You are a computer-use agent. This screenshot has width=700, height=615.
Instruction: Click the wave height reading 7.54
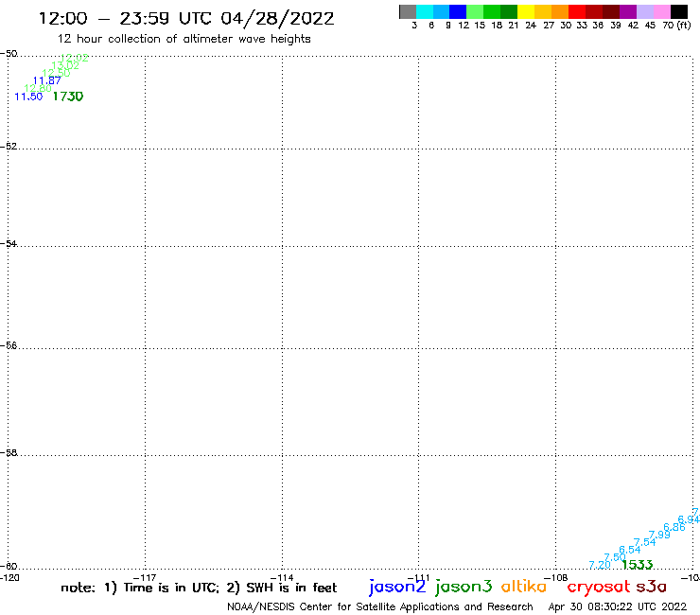coord(644,542)
